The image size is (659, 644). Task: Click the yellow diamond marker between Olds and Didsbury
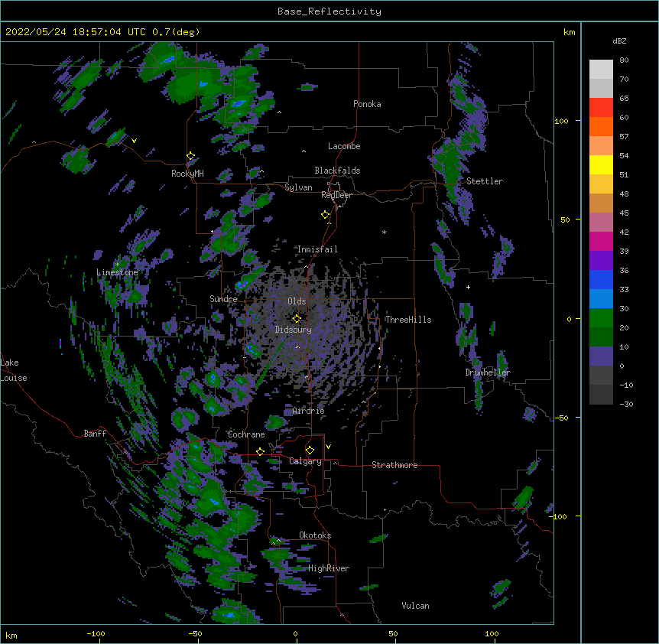click(x=297, y=319)
